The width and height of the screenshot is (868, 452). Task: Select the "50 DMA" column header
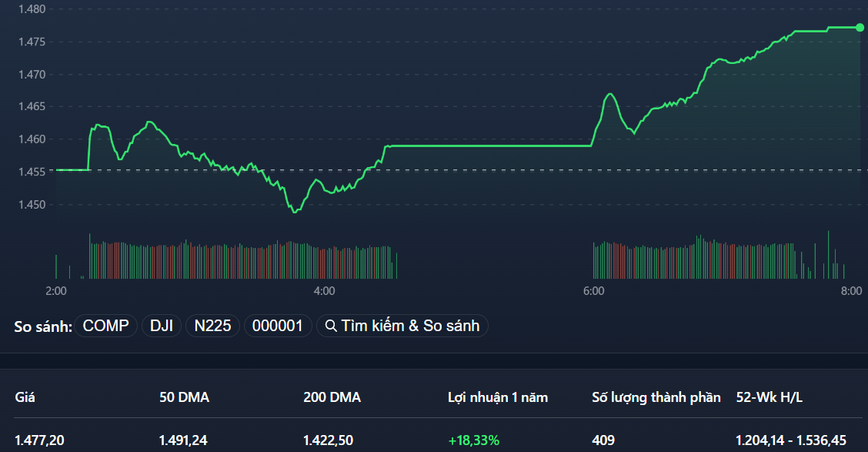tap(185, 397)
